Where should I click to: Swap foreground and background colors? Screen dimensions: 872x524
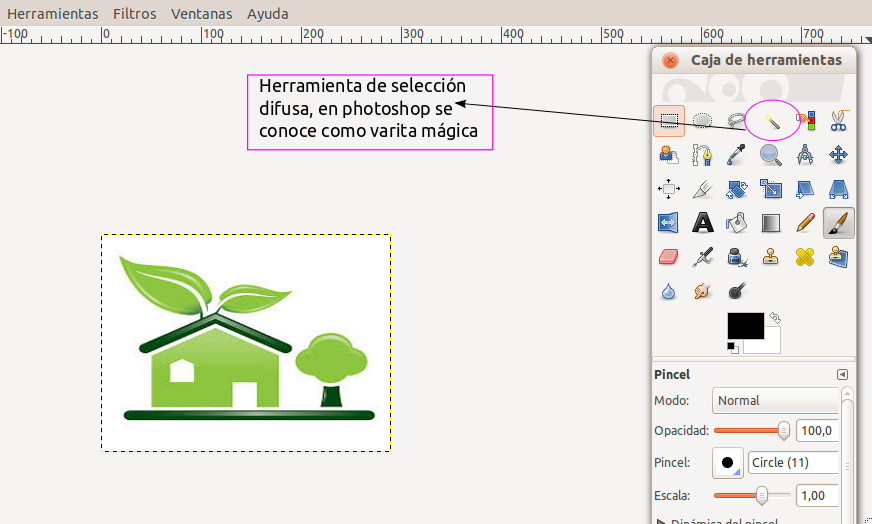(x=775, y=318)
